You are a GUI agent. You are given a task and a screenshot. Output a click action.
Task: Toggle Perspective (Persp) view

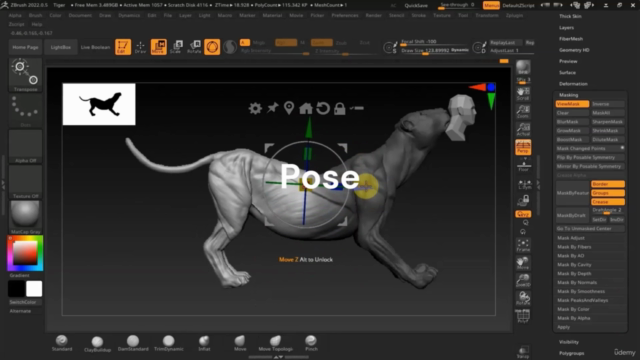click(x=523, y=147)
